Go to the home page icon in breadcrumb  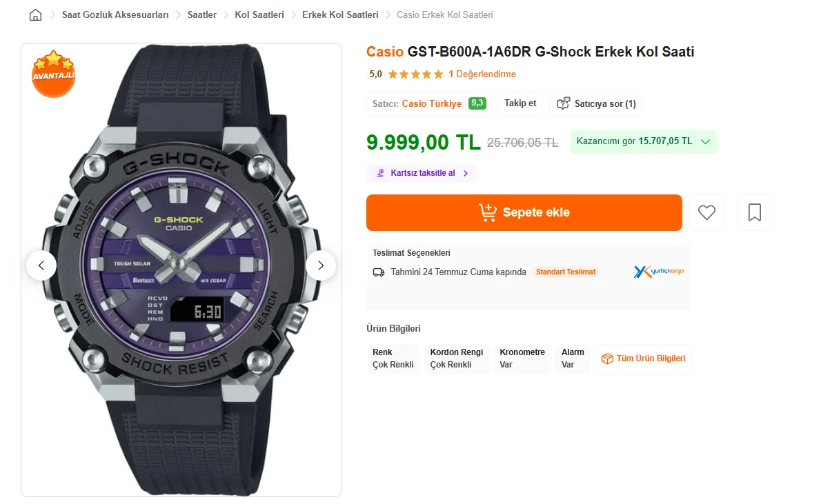(x=35, y=14)
